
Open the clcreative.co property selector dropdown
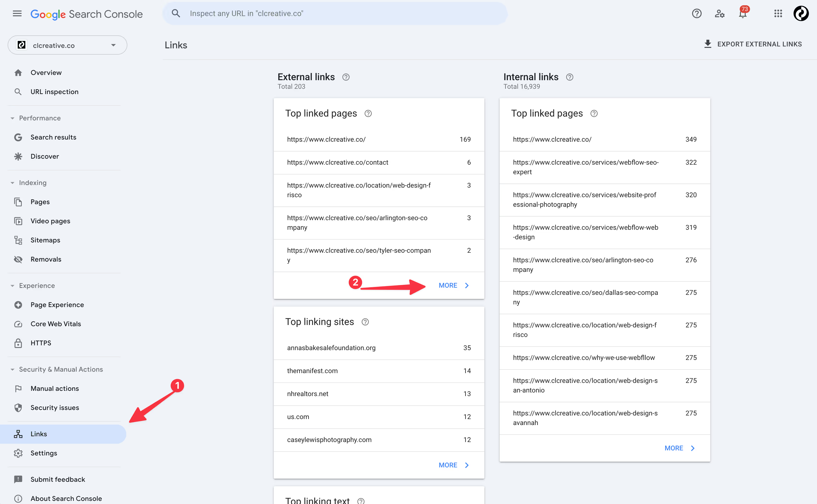coord(67,45)
